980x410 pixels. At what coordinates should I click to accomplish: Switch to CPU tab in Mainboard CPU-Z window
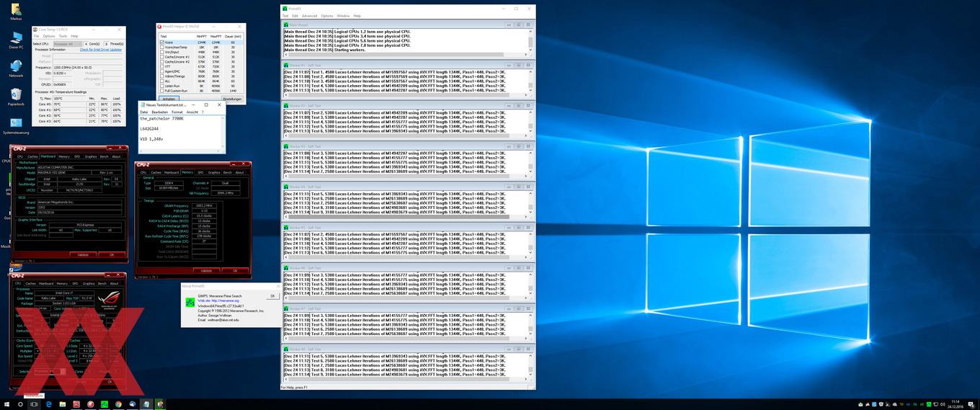(x=19, y=156)
